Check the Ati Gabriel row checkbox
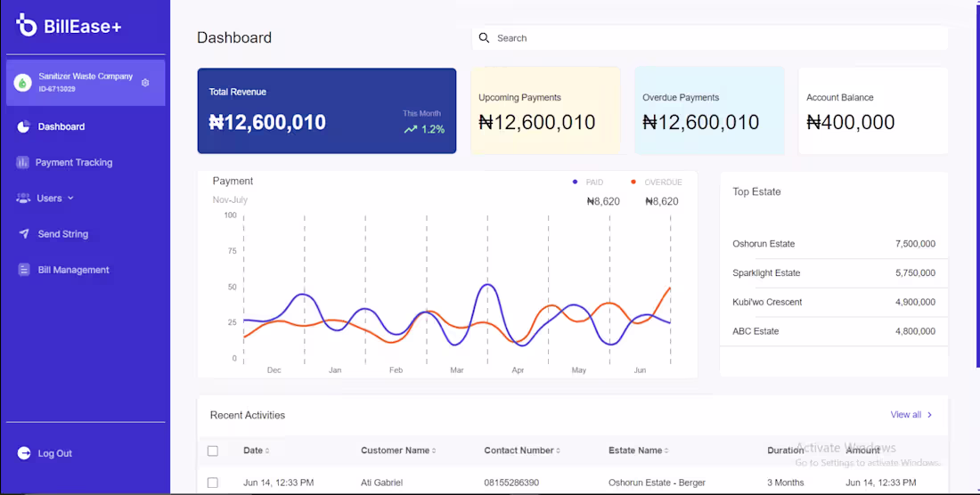The image size is (980, 495). 212,483
